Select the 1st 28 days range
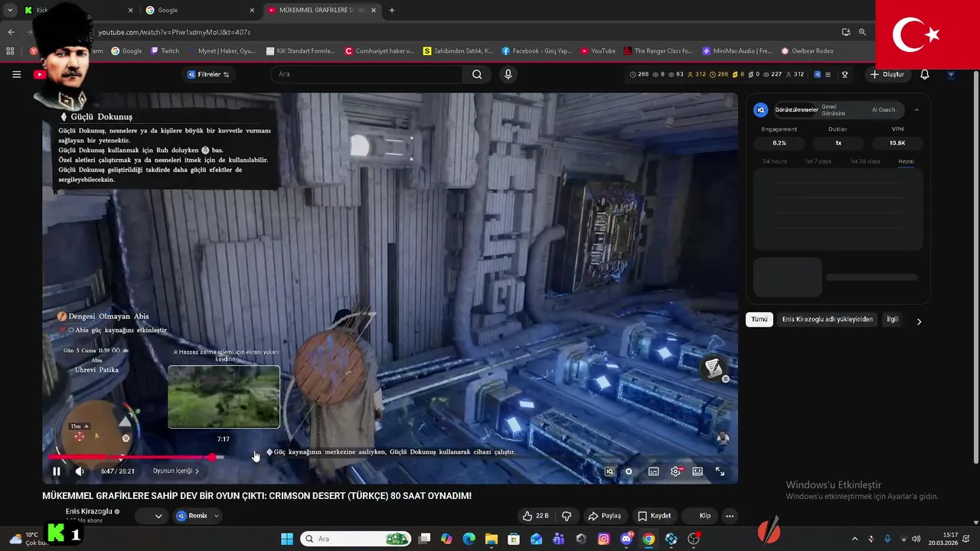 click(864, 161)
